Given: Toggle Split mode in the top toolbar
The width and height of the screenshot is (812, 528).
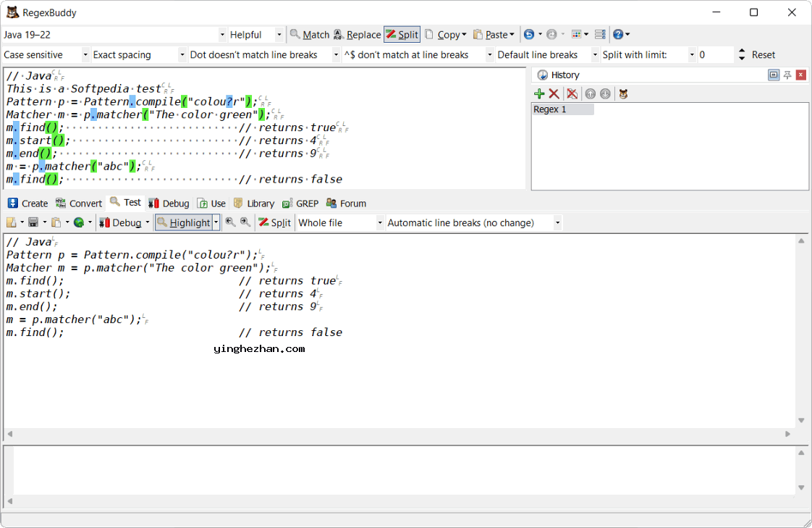Looking at the screenshot, I should tap(402, 35).
